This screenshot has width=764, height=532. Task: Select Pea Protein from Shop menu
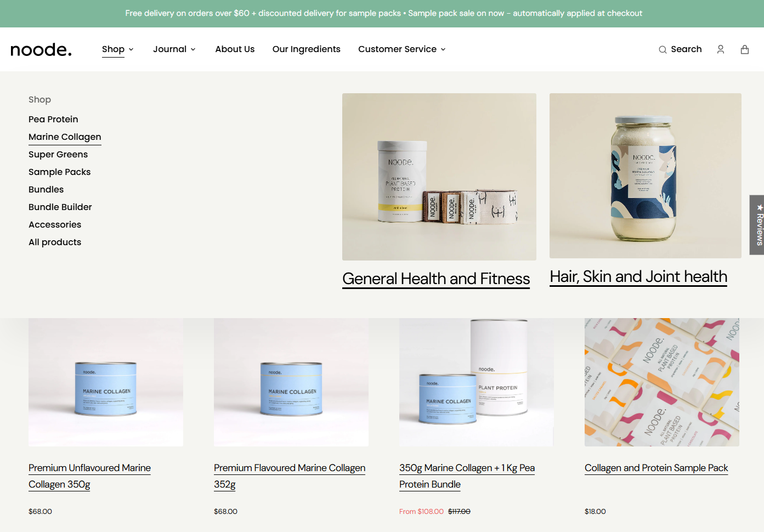point(53,120)
